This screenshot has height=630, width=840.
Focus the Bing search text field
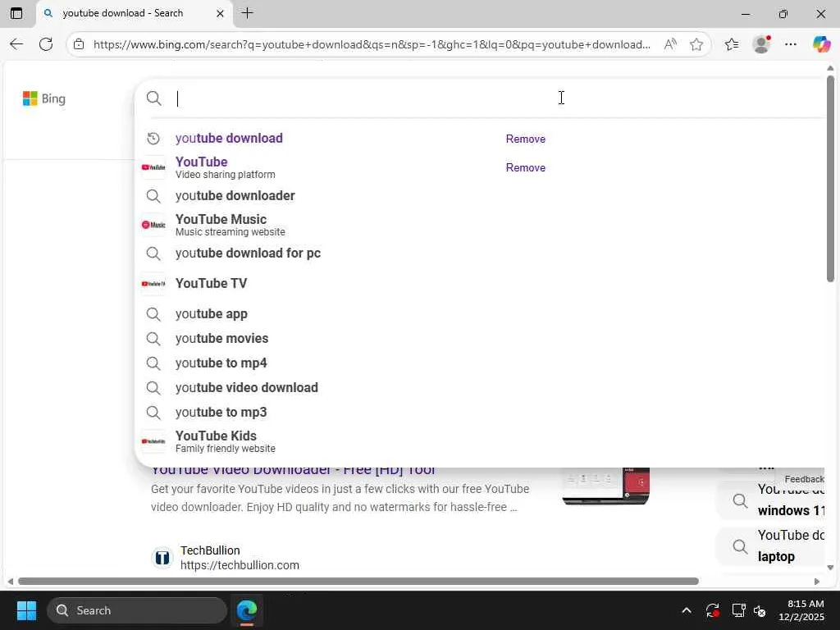[x=498, y=98]
